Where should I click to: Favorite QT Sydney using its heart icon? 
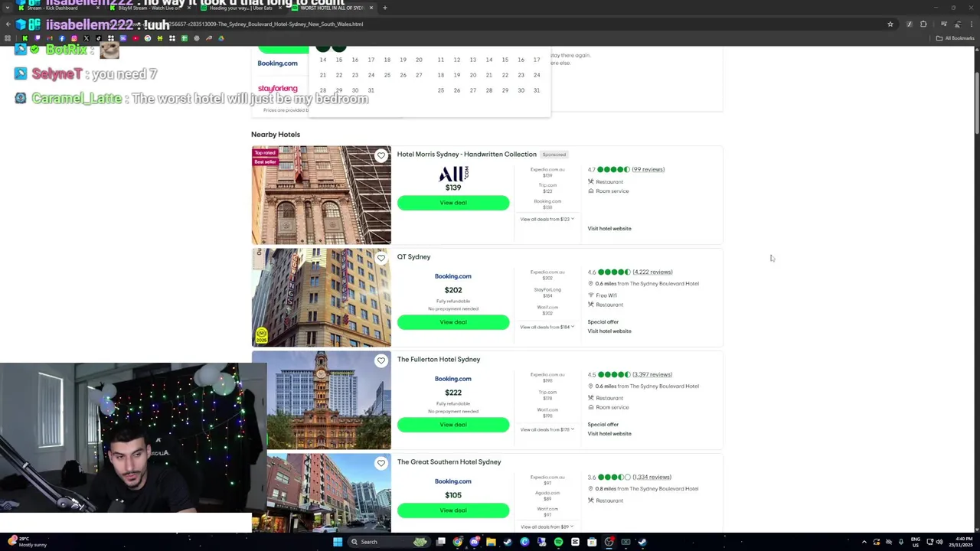pos(381,258)
